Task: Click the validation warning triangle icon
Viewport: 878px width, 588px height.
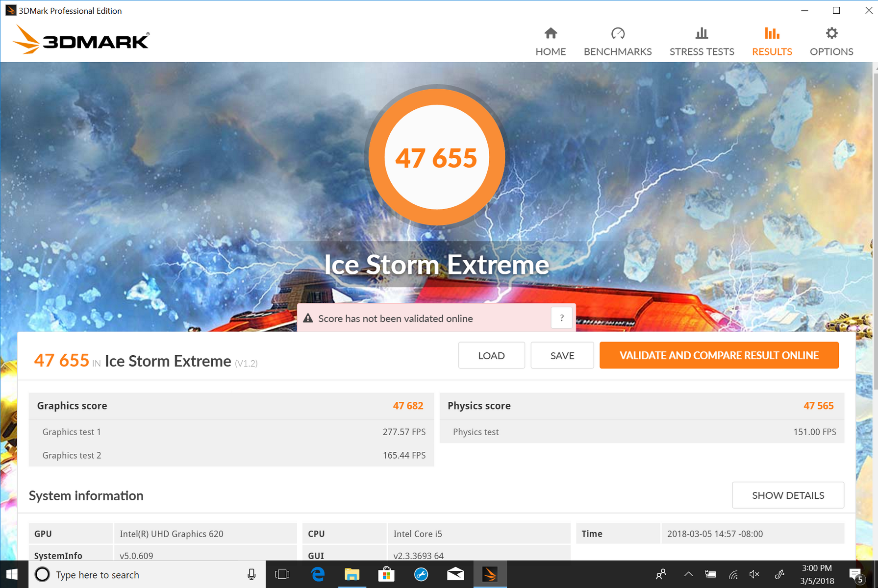Action: [308, 318]
